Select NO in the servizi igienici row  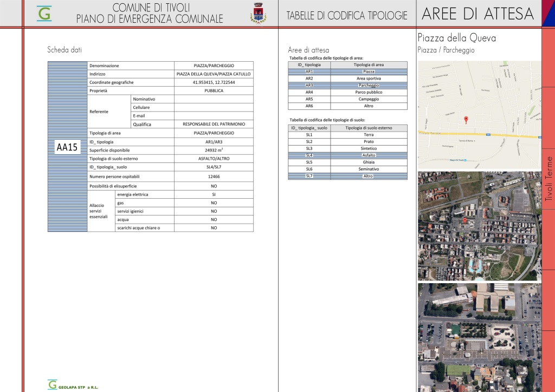pos(214,211)
